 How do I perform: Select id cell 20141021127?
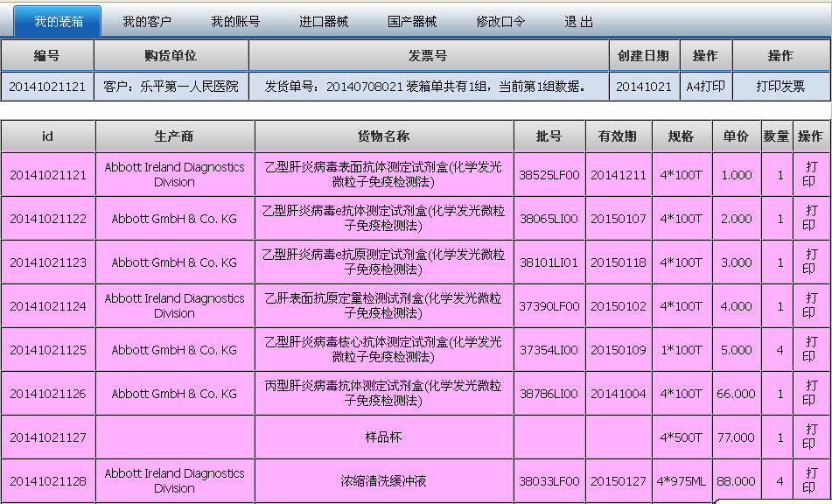48,437
